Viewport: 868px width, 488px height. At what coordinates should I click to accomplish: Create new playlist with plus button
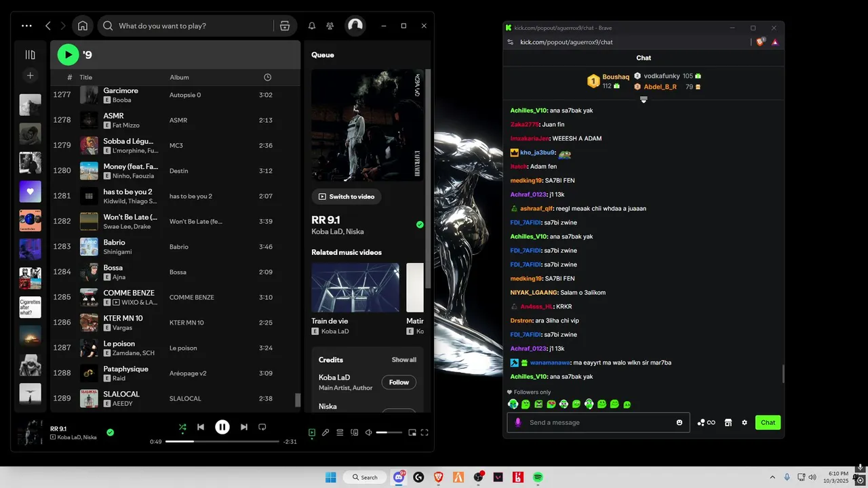pyautogui.click(x=30, y=75)
